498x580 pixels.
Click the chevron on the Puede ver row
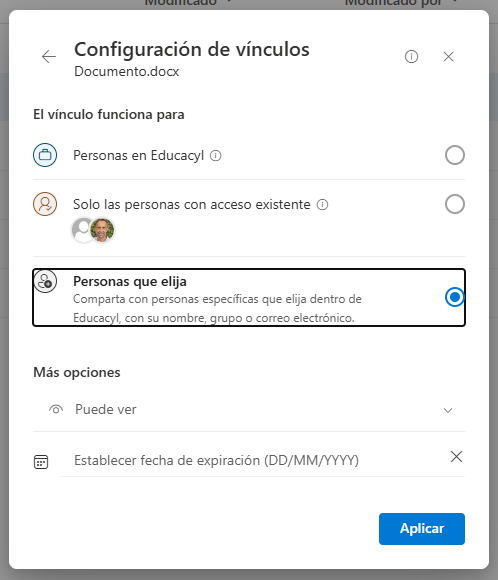pyautogui.click(x=448, y=410)
